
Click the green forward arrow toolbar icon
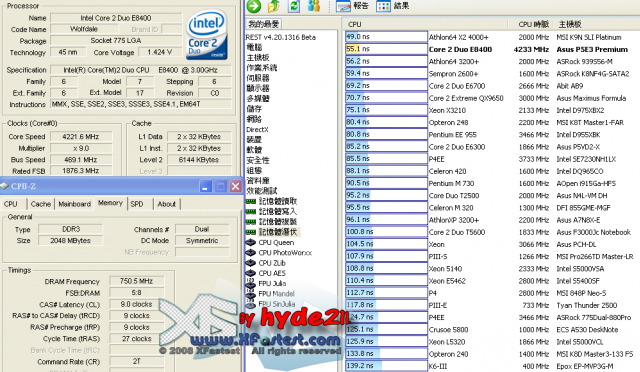[x=254, y=6]
